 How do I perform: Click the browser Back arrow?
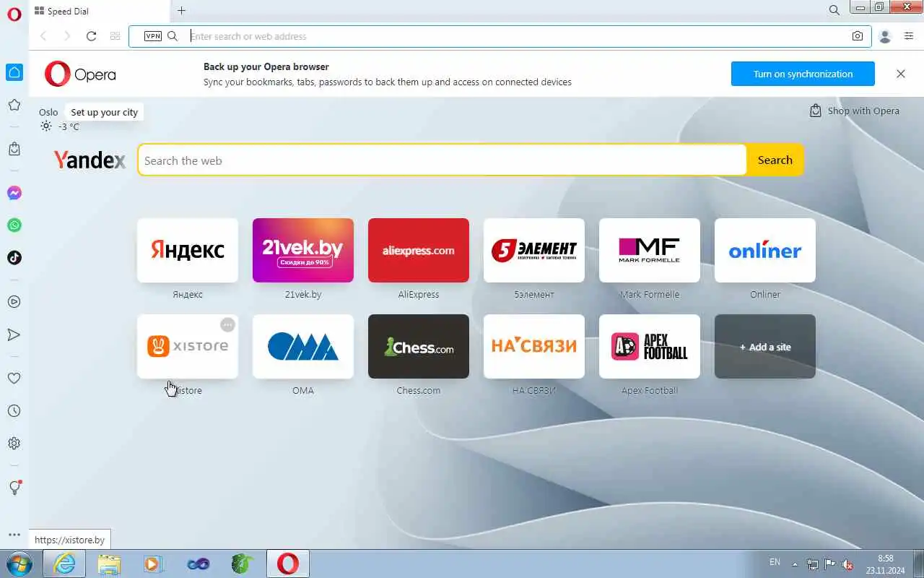[x=43, y=36]
